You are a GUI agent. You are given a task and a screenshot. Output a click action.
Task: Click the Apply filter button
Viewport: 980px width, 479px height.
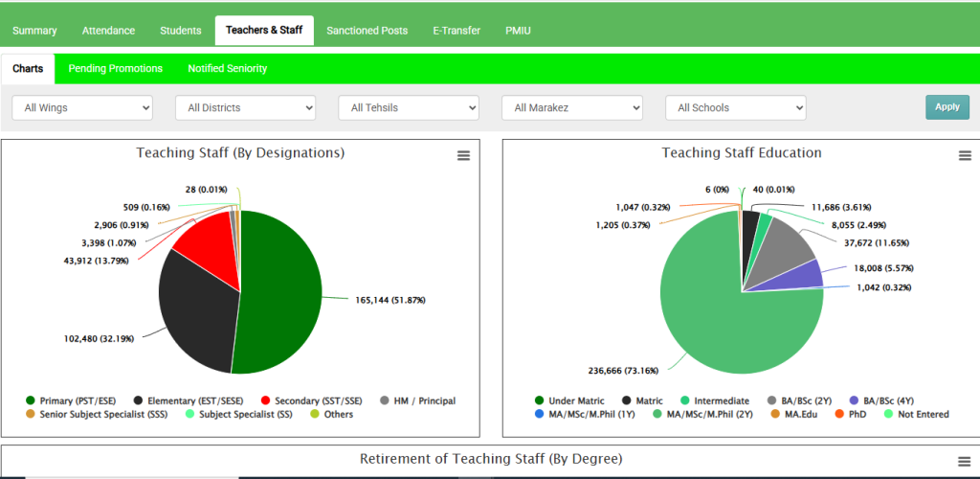[x=947, y=107]
